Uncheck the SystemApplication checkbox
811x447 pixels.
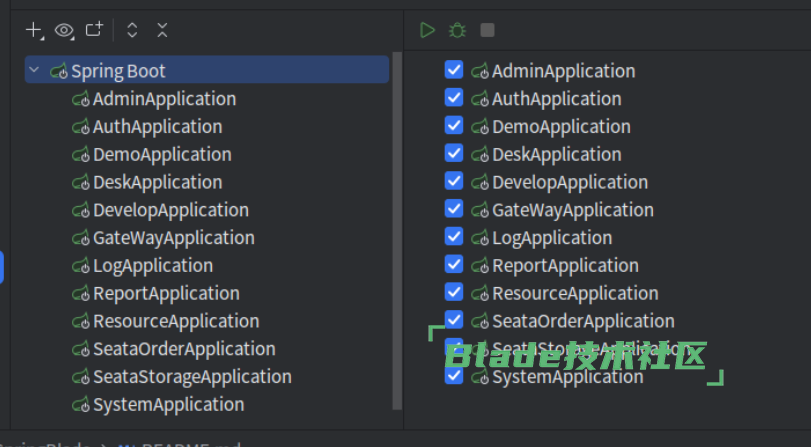tap(454, 376)
